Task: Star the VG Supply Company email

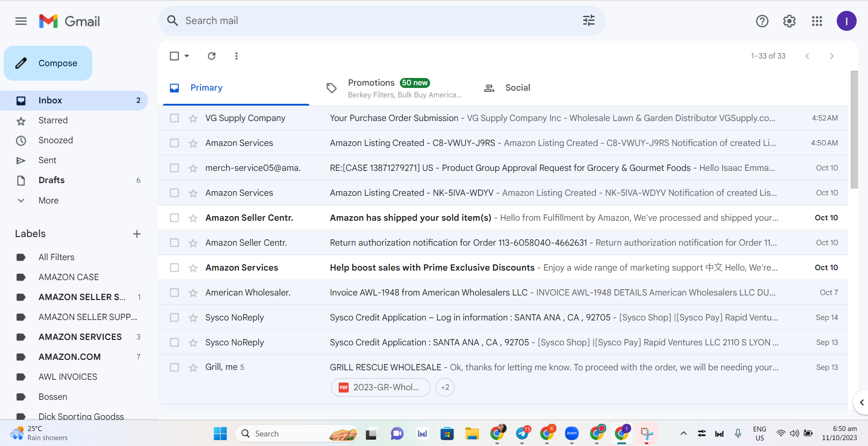Action: 193,118
